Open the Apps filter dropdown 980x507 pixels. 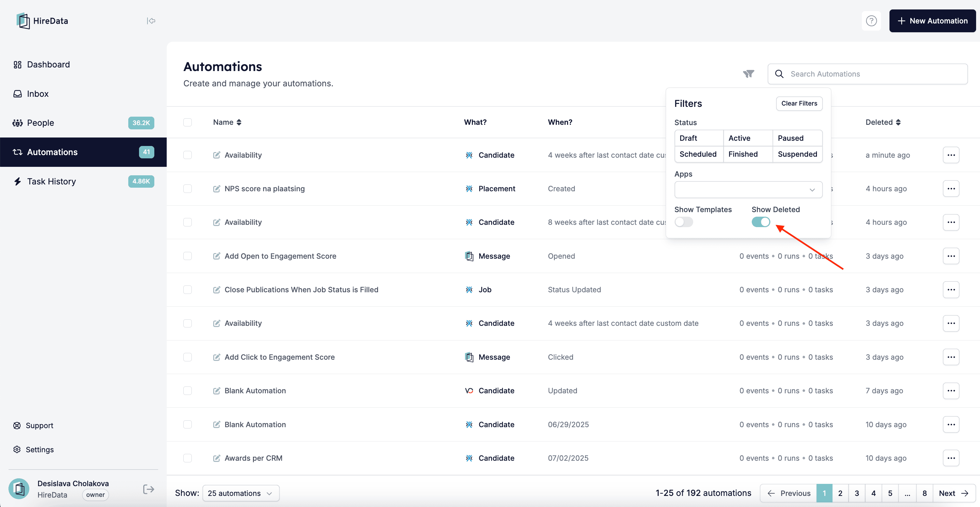tap(748, 190)
